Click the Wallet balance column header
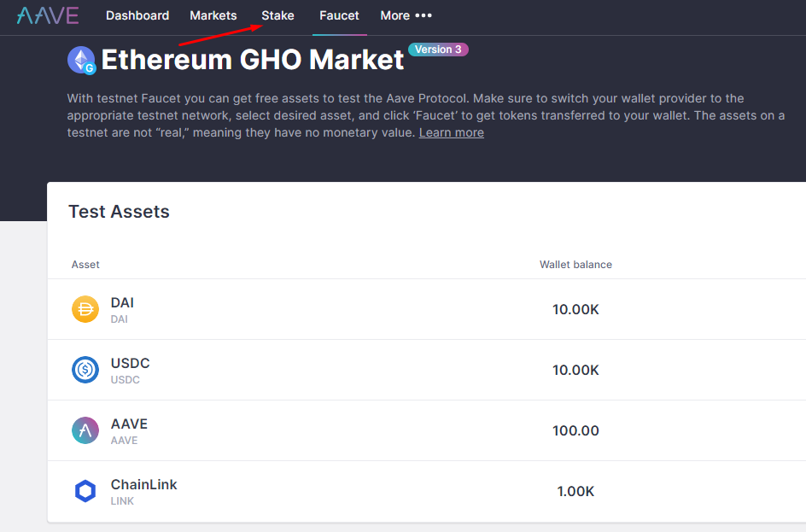The height and width of the screenshot is (532, 806). [x=575, y=265]
